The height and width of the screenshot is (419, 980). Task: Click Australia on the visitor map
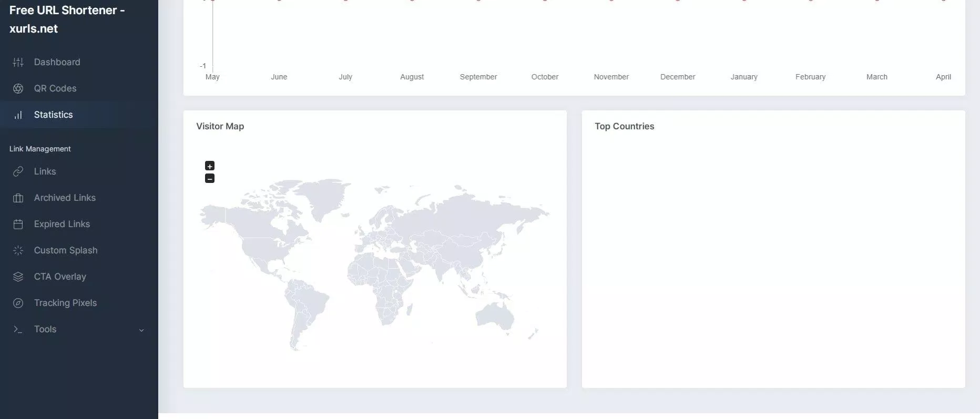494,315
